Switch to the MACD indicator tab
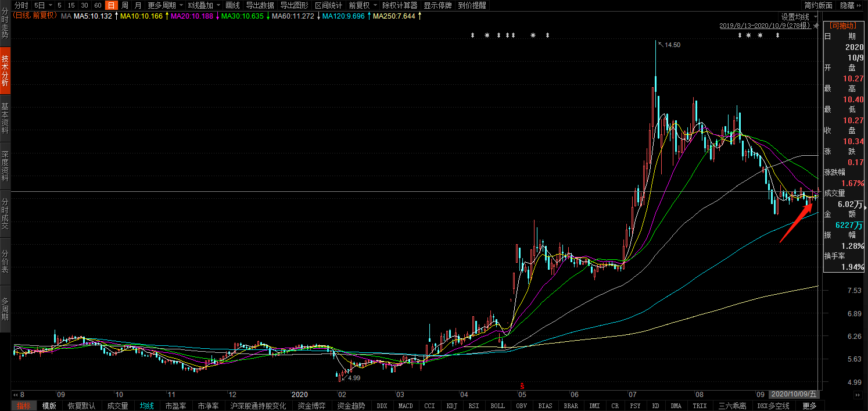This screenshot has height=411, width=868. [x=405, y=406]
